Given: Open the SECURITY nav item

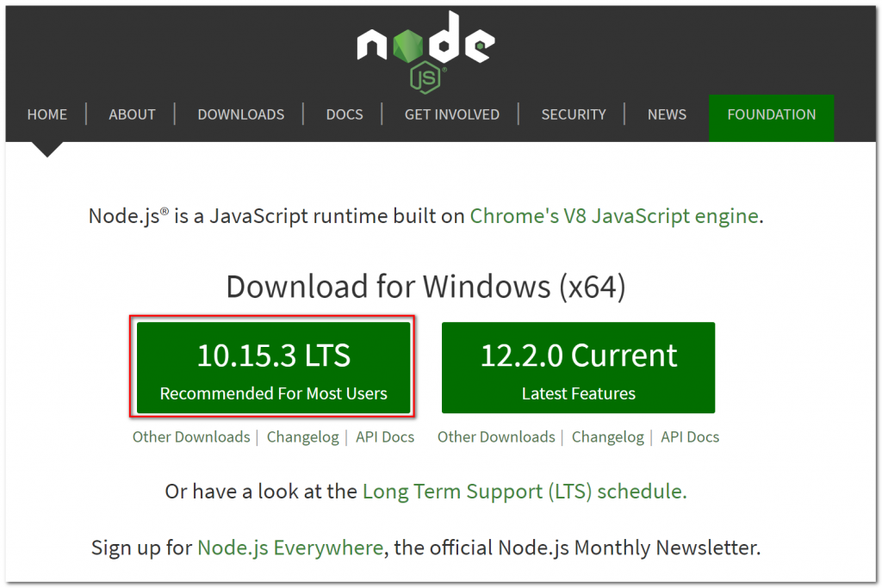Looking at the screenshot, I should coord(573,115).
